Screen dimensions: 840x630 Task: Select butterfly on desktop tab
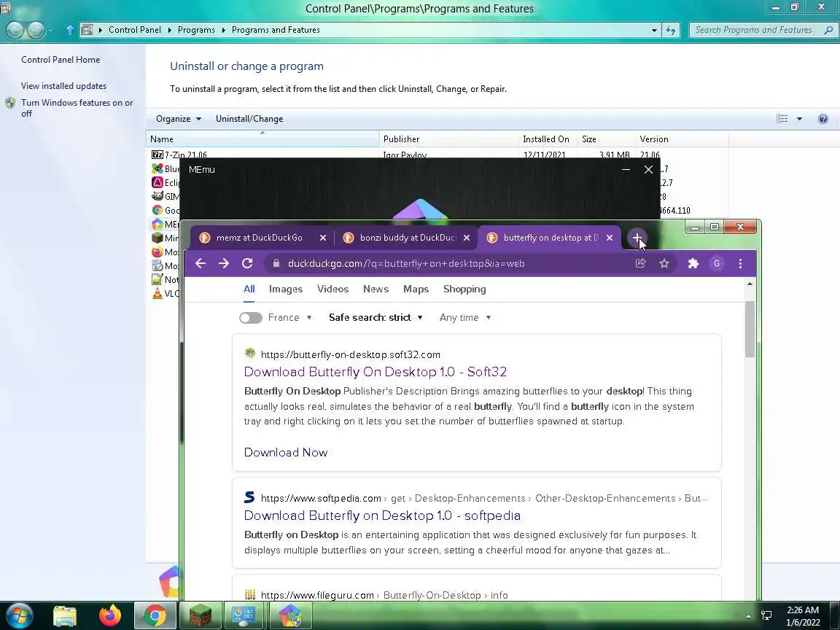pyautogui.click(x=551, y=238)
